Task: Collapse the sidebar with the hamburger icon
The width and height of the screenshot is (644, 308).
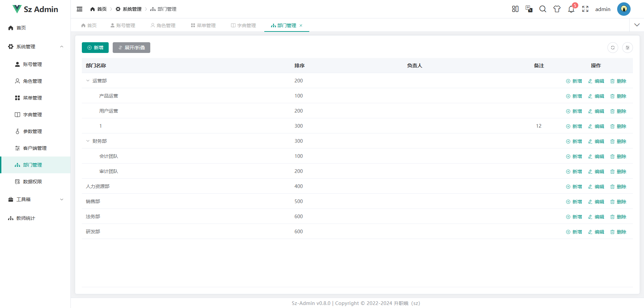Action: (x=79, y=9)
